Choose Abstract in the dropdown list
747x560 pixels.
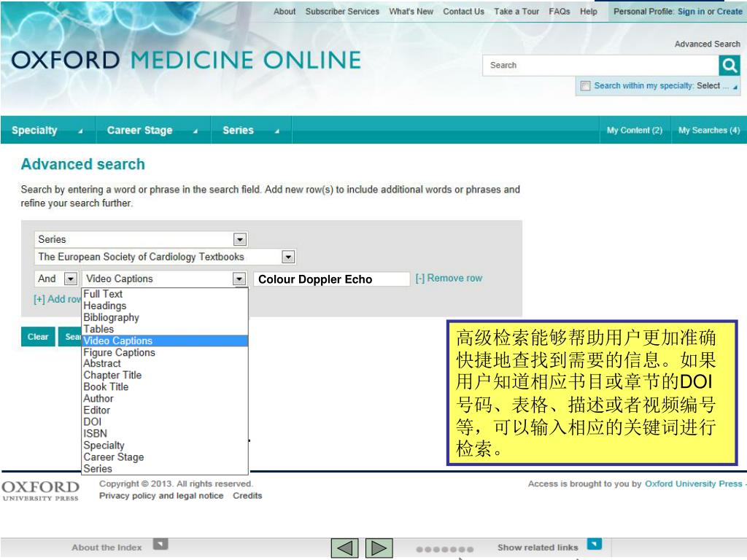click(x=165, y=364)
